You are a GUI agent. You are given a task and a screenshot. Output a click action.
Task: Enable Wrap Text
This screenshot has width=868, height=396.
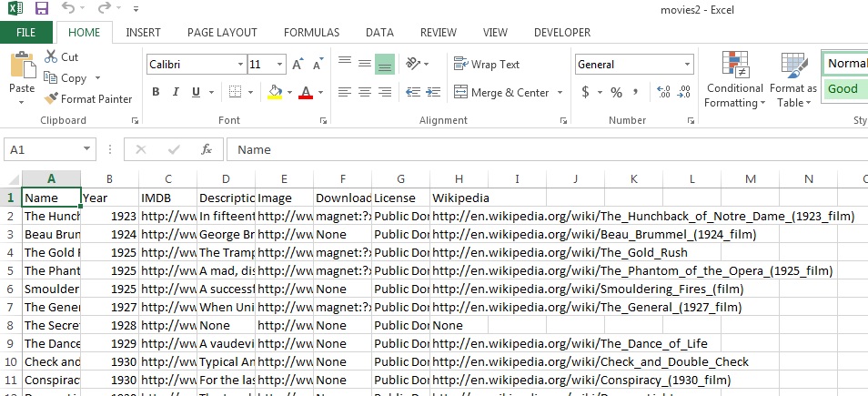tap(487, 65)
